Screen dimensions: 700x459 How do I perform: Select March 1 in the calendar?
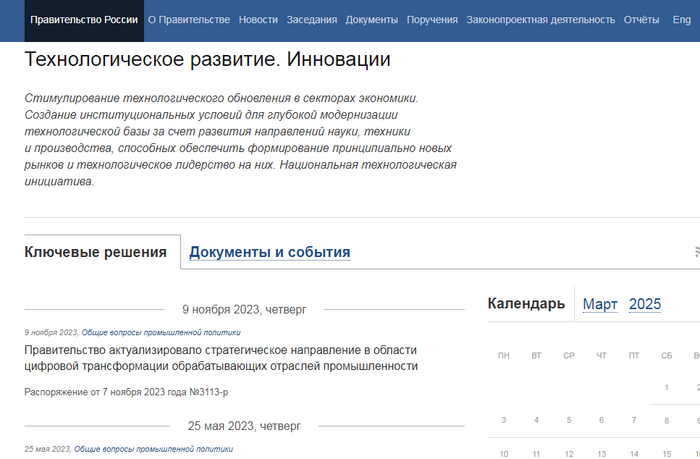[x=667, y=388]
